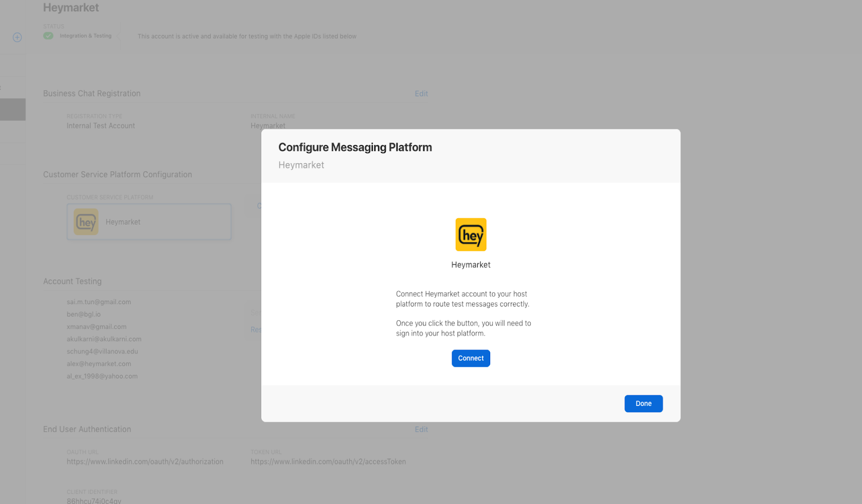Click 'Business Chat Registration' heading
This screenshot has width=862, height=504.
(x=92, y=94)
